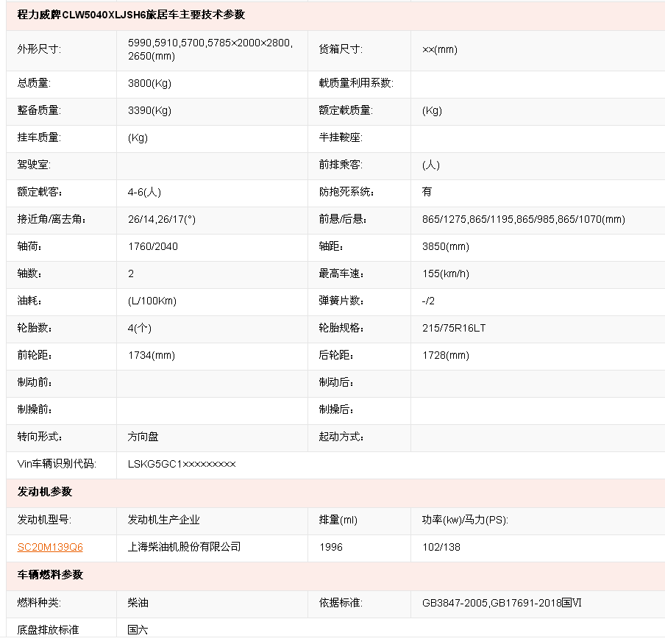Screen dimensions: 665x644
Task: Select the power value 102/138
Action: click(x=441, y=547)
